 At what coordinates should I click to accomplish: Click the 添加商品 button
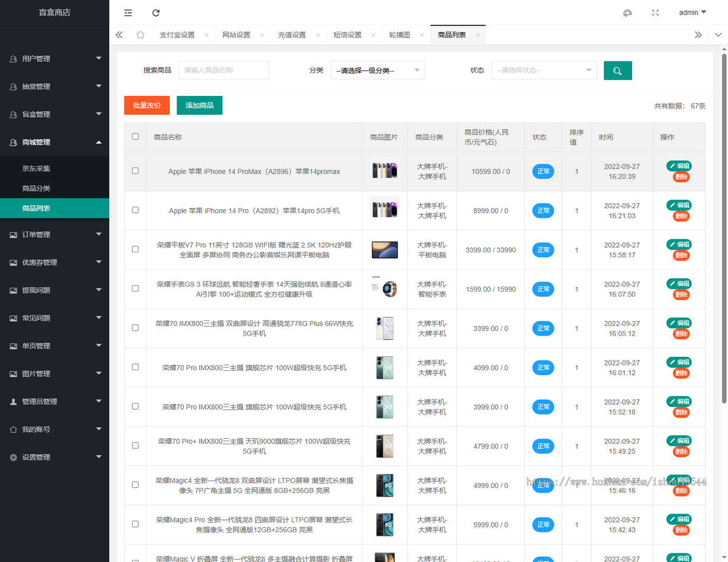(x=200, y=105)
